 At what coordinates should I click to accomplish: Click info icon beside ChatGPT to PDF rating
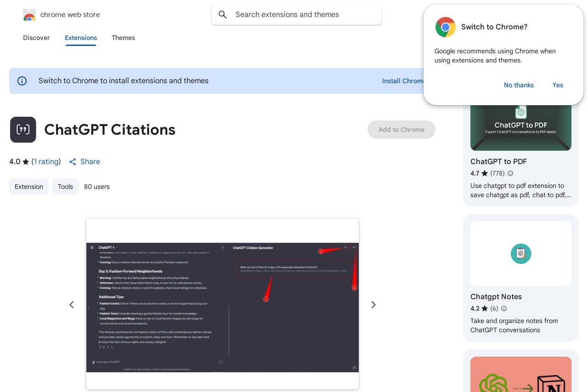click(510, 174)
